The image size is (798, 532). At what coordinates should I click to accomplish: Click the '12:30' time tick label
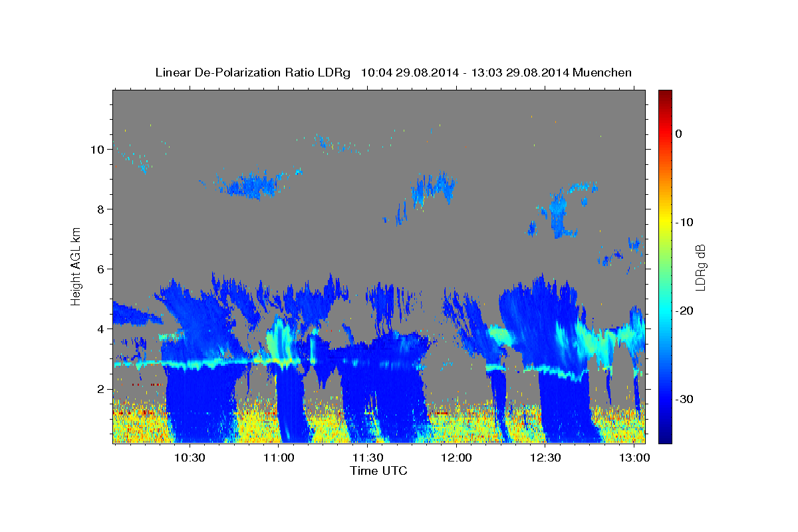point(546,458)
